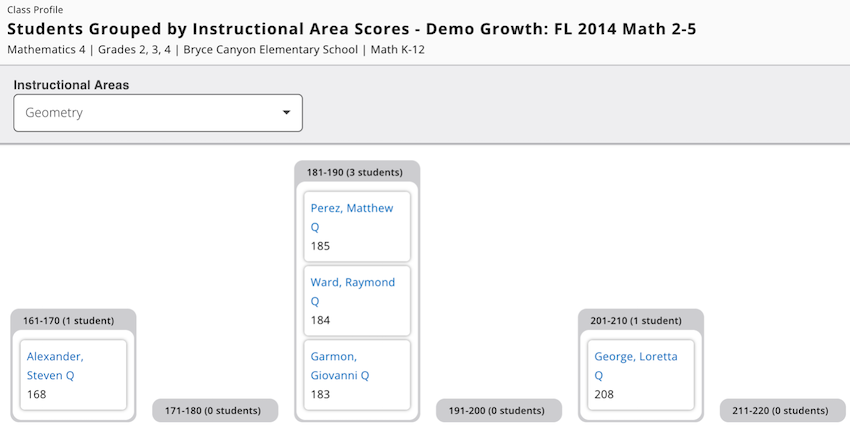Select the 191-200 (0 students) group
Screen dimensions: 850x436
[499, 411]
